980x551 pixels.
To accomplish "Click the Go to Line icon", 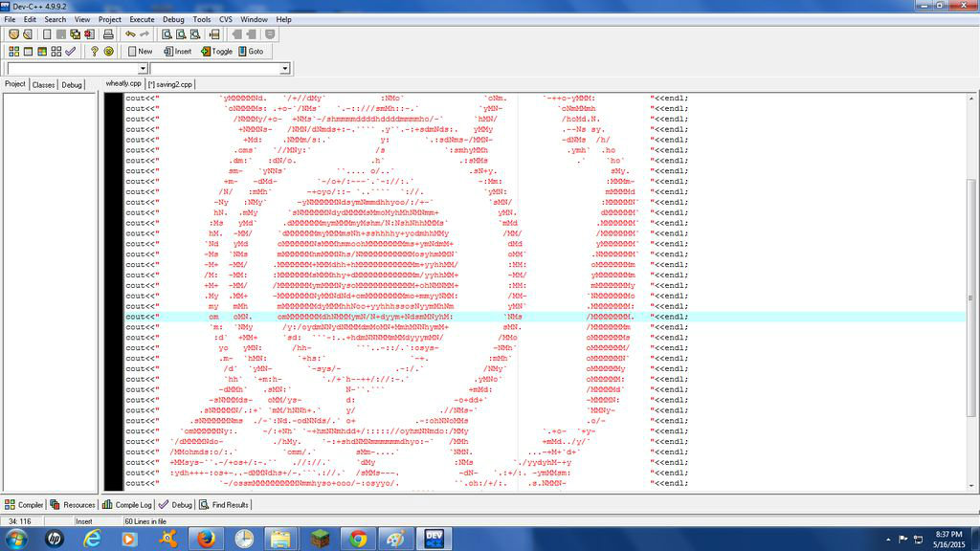I will [214, 34].
